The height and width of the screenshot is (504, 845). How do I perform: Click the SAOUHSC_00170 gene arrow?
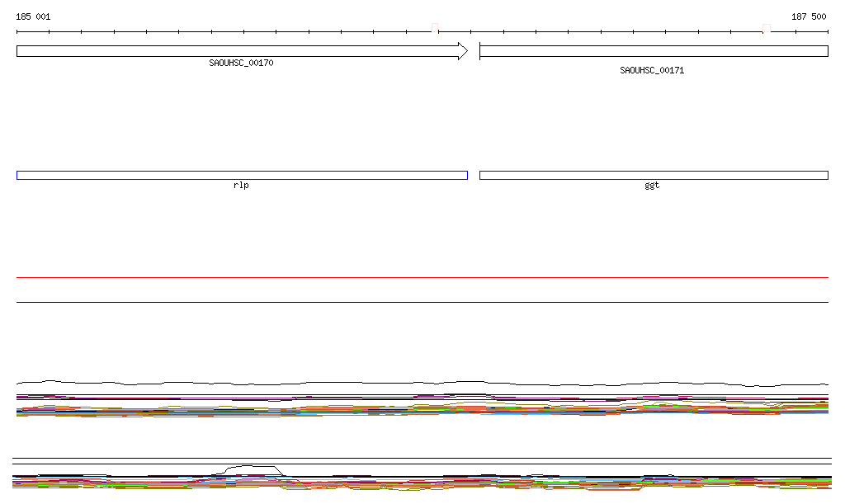[x=239, y=51]
